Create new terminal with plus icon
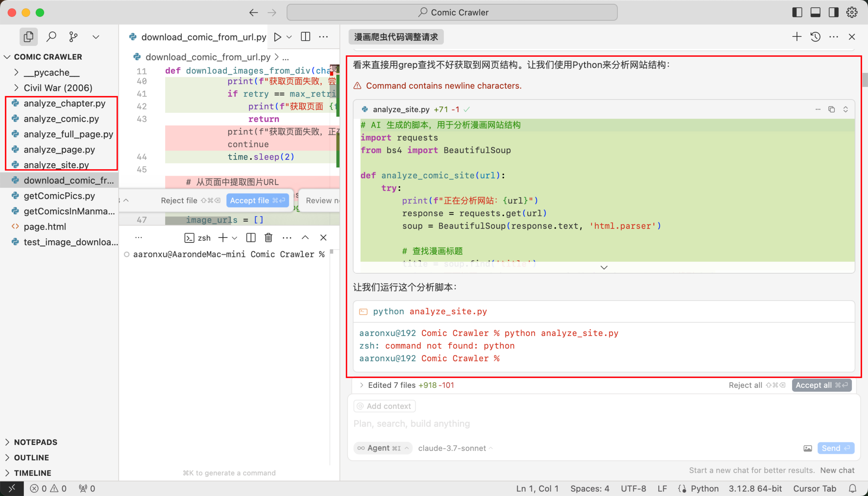868x496 pixels. (x=223, y=238)
